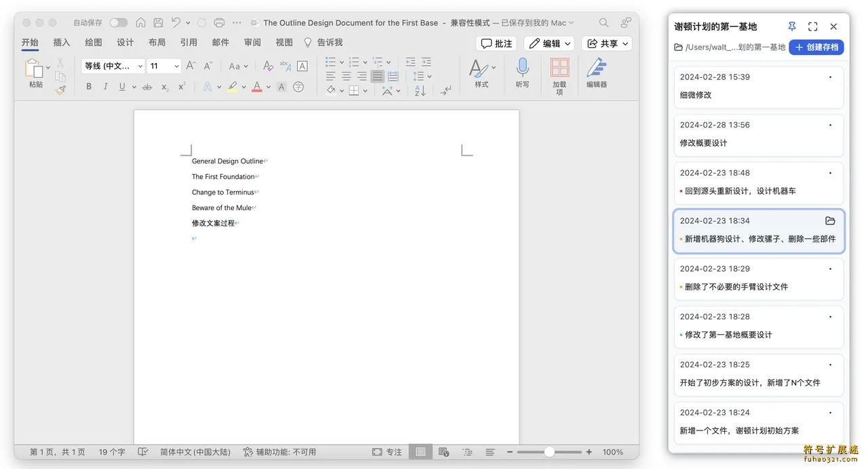
Task: Toggle left paragraph alignment
Action: (x=330, y=76)
